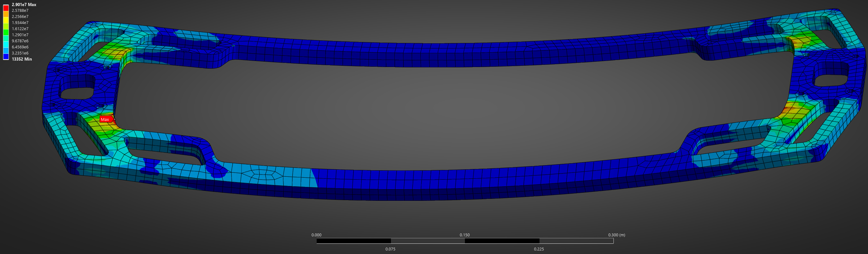Screen dimensions: 868x254
Task: Select the orange band in the legend
Action: (x=6, y=14)
